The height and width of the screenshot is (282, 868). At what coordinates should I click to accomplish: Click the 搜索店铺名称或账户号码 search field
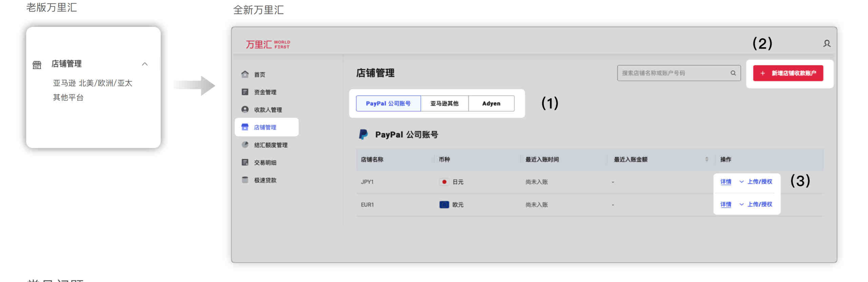point(679,73)
